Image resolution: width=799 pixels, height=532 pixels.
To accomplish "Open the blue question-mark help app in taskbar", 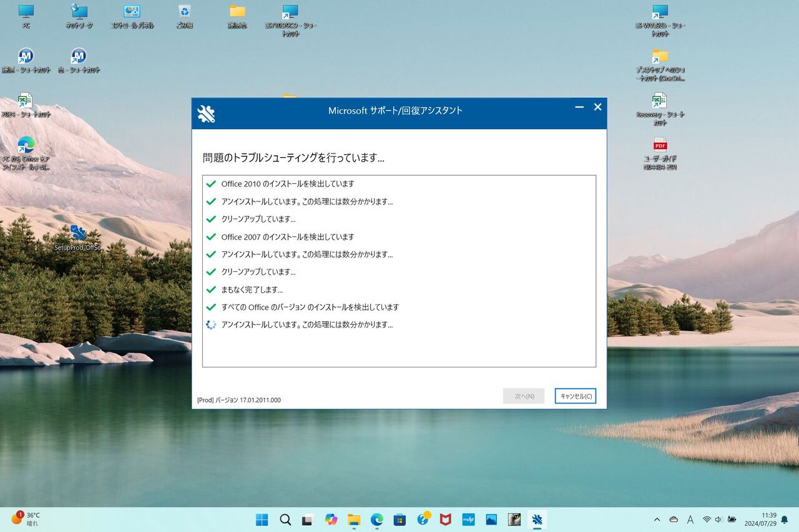I will (x=423, y=519).
